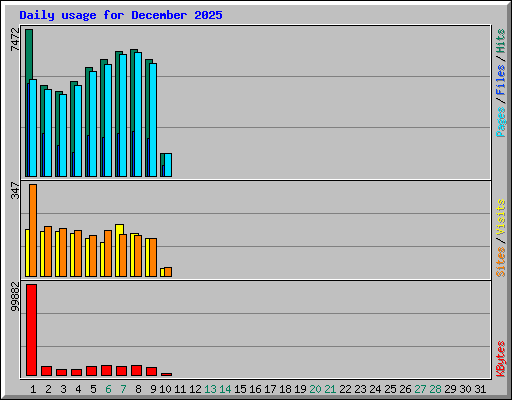Click day 19 on the x-axis

300,389
